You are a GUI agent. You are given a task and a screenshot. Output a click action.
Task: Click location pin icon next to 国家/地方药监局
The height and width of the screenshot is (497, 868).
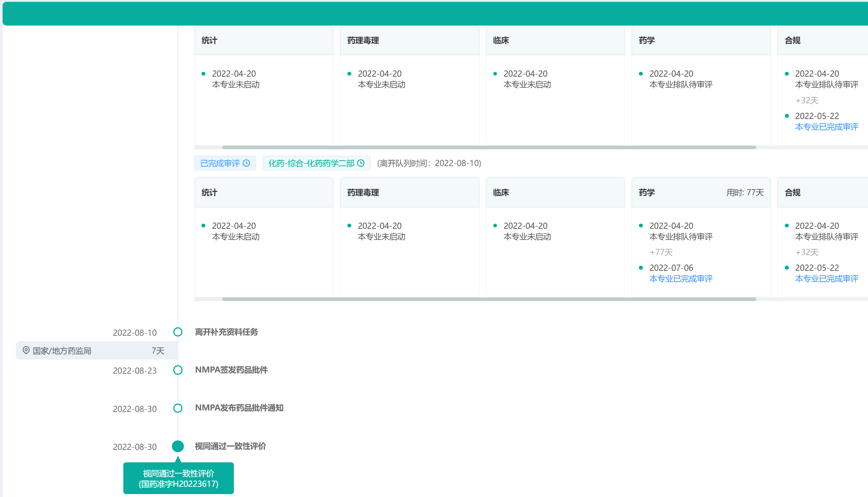point(26,350)
